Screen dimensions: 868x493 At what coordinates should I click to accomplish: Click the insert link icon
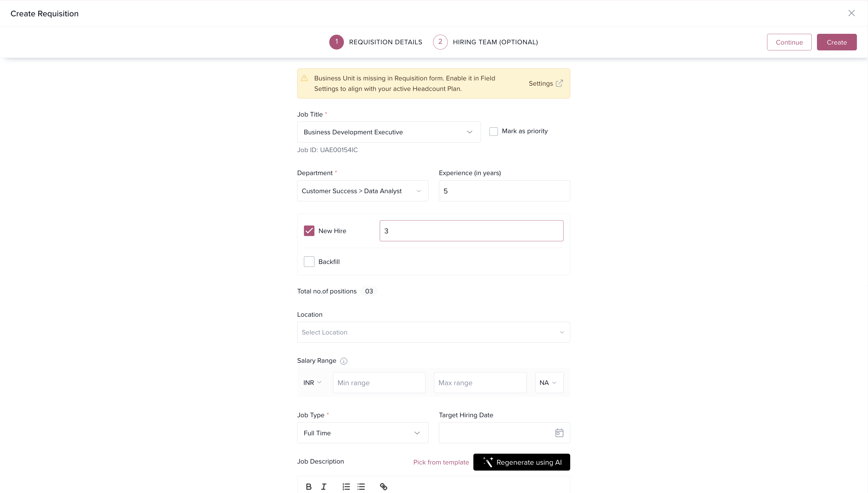[383, 487]
